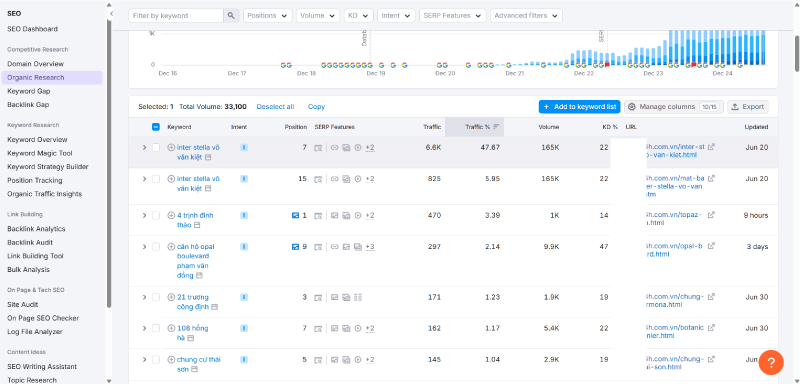The image size is (800, 384).
Task: Go to Keyword Gap in sidebar
Action: point(29,91)
